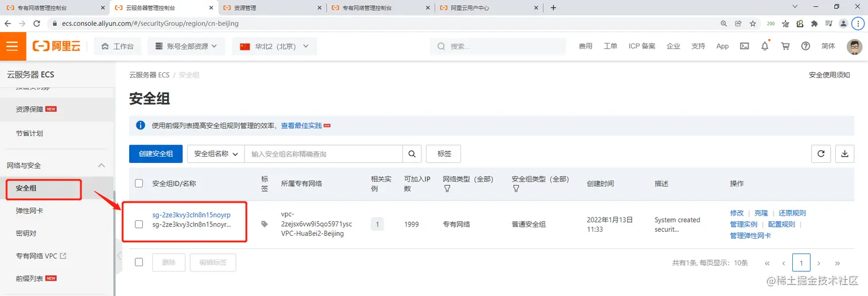Click 配置规则 action link
This screenshot has width=868, height=296.
[781, 224]
